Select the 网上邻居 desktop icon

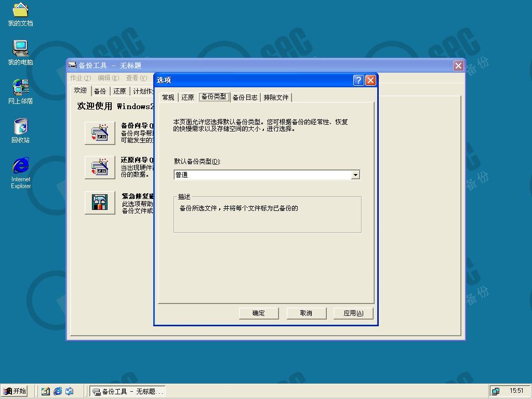[20, 91]
